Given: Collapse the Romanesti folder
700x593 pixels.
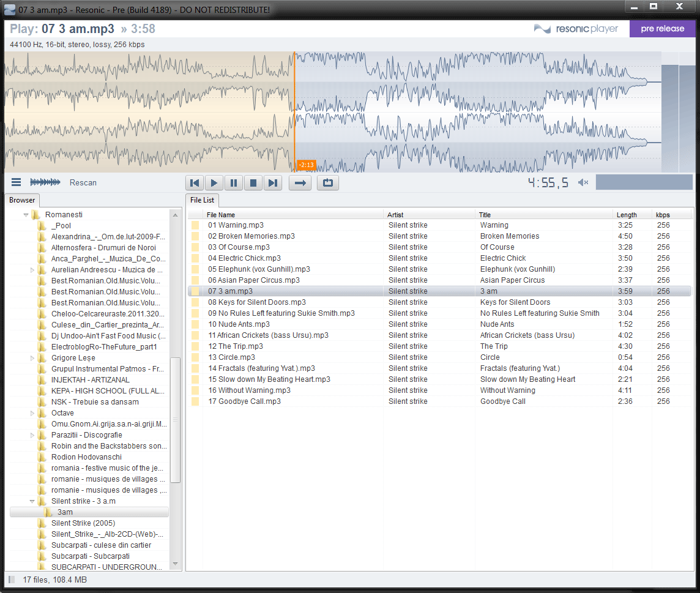Looking at the screenshot, I should tap(26, 215).
